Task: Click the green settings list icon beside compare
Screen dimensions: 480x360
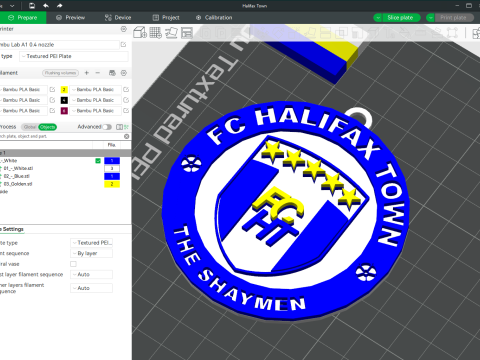Action: pyautogui.click(x=126, y=127)
